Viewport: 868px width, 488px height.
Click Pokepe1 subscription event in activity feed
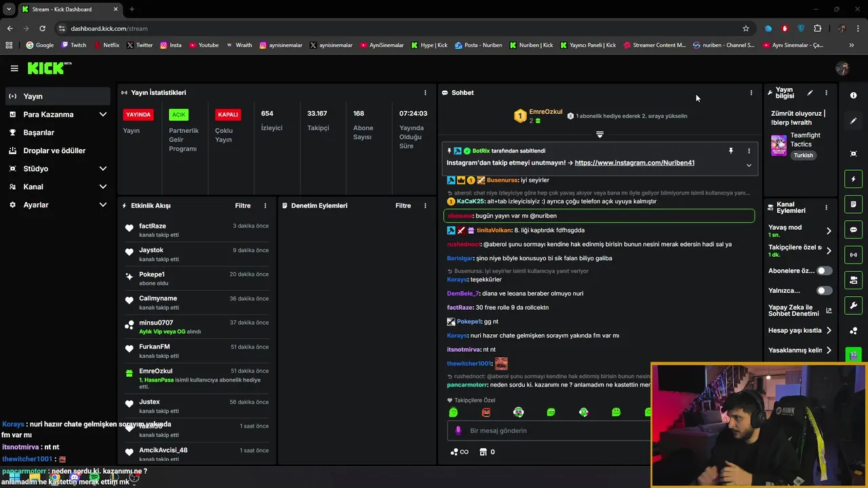[197, 279]
